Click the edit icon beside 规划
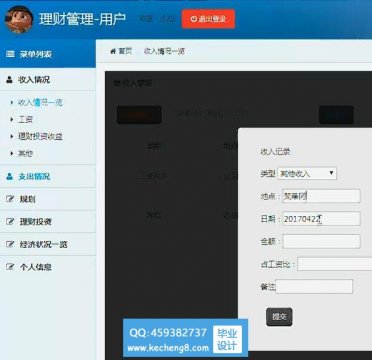Image resolution: width=372 pixels, height=360 pixels. [x=10, y=199]
